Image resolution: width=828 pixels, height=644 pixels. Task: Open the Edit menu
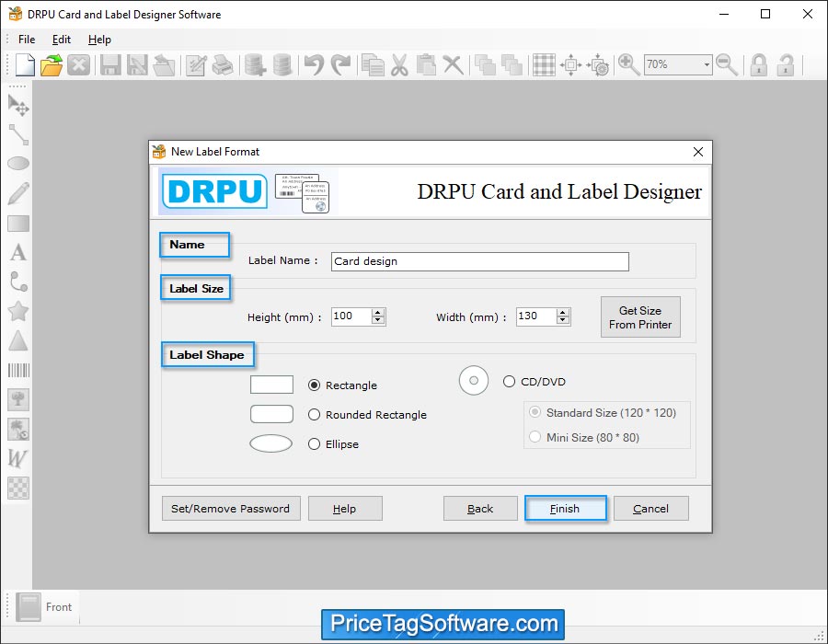tap(62, 40)
